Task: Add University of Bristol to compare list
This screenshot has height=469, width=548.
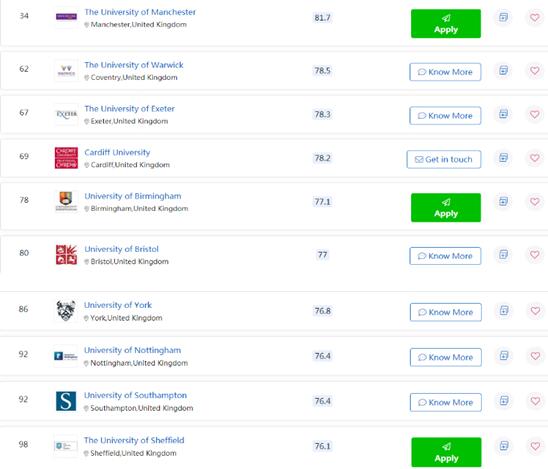Action: pos(503,254)
